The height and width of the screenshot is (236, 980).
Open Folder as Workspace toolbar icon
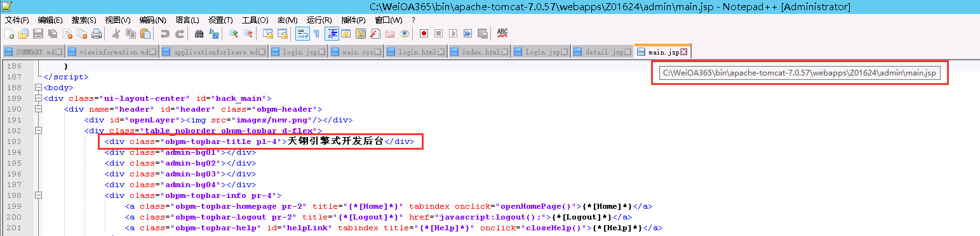[390, 34]
